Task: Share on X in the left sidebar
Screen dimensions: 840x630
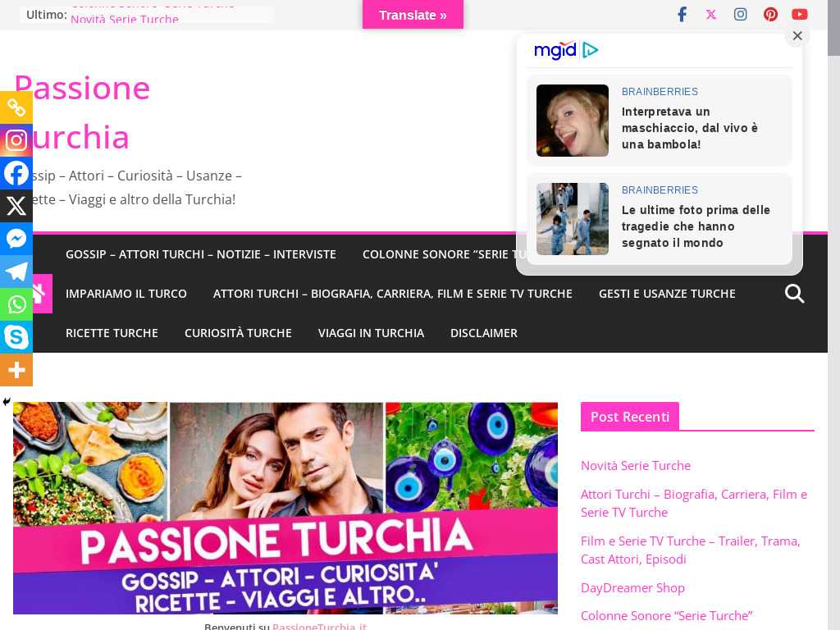Action: click(x=16, y=206)
